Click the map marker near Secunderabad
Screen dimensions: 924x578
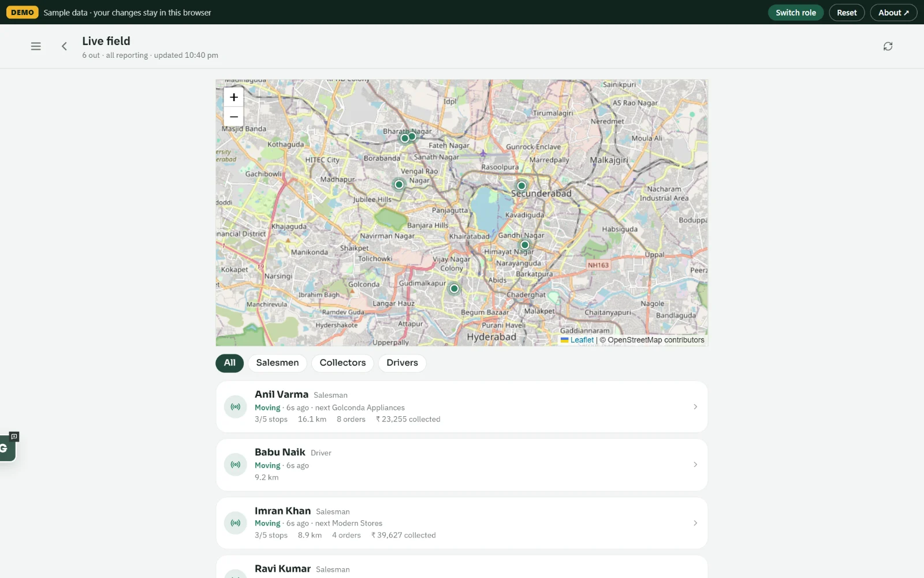521,186
